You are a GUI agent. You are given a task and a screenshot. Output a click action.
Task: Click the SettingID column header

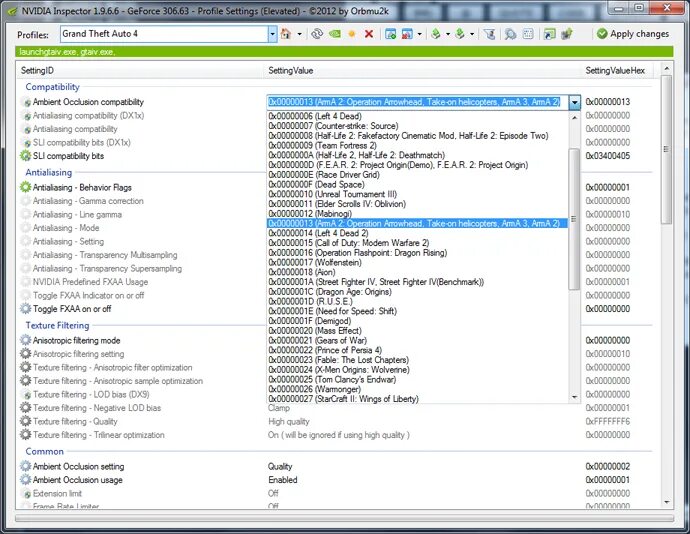[142, 70]
